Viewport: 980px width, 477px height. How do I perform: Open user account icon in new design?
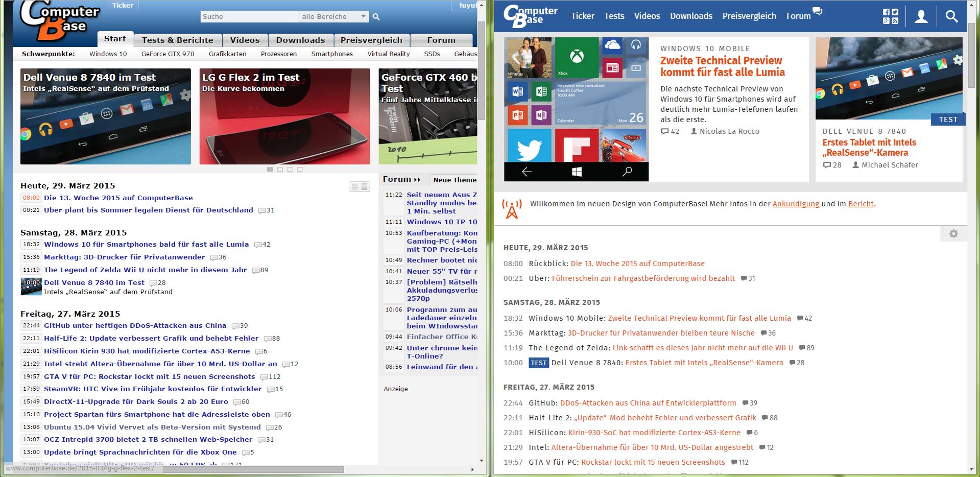pos(921,16)
